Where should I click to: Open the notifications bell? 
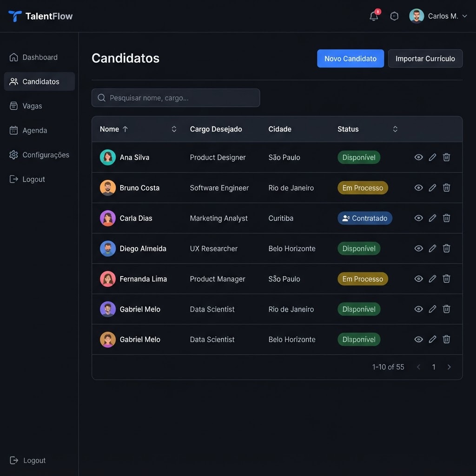(x=374, y=16)
